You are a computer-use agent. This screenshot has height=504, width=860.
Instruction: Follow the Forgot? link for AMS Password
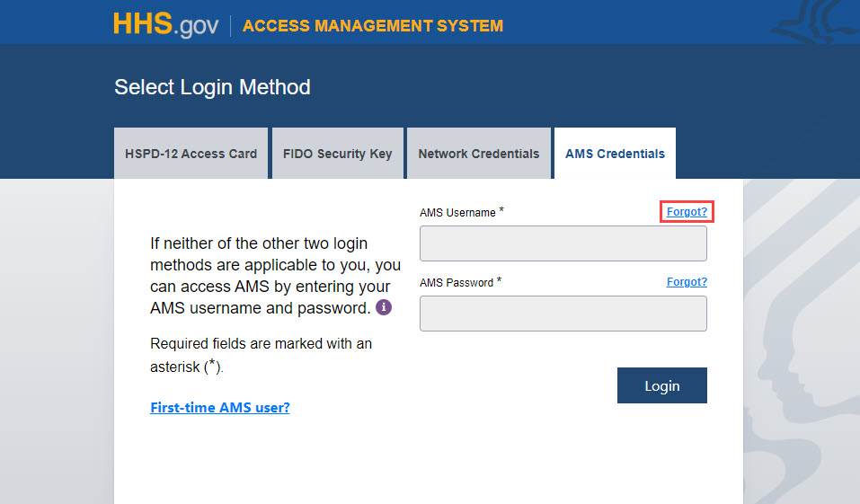687,282
